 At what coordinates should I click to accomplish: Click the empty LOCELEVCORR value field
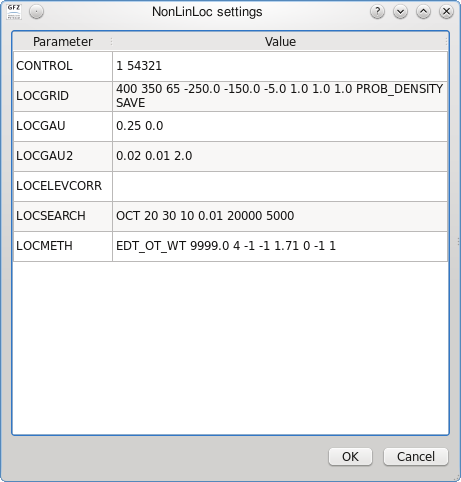click(x=280, y=186)
